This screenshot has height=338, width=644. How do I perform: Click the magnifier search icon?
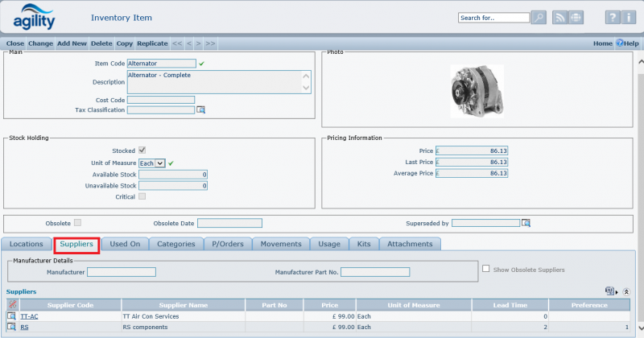(x=539, y=17)
